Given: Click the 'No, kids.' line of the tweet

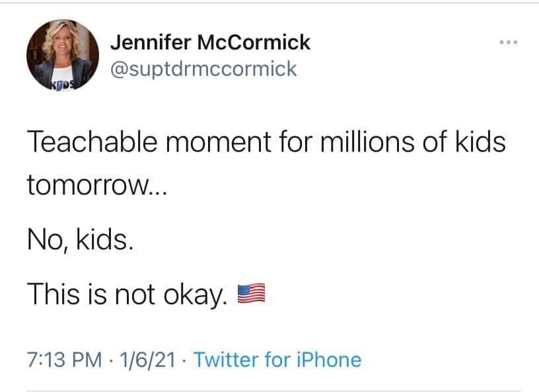Looking at the screenshot, I should point(80,240).
